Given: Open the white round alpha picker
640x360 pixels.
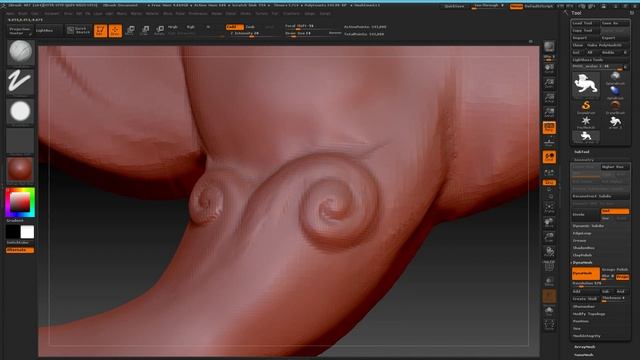Looking at the screenshot, I should tap(20, 111).
